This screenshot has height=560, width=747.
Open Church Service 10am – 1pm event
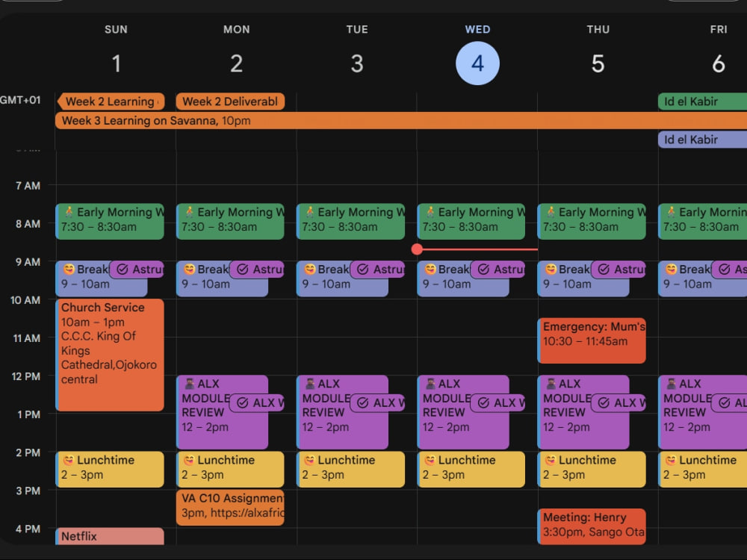click(110, 355)
